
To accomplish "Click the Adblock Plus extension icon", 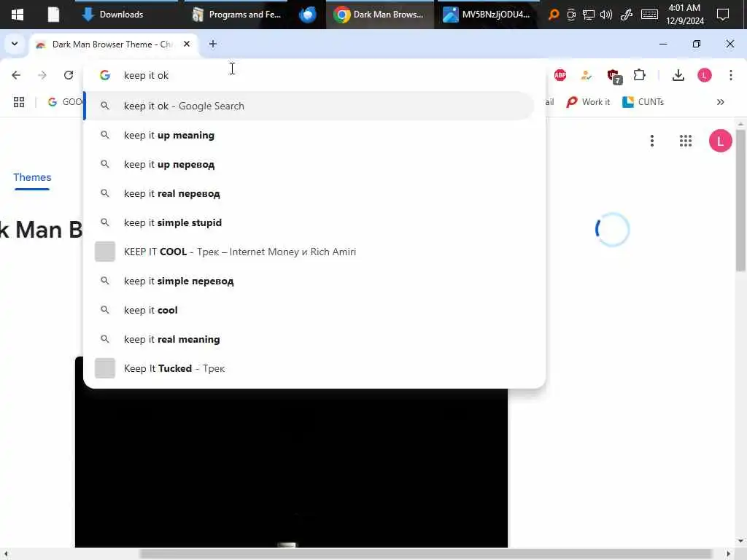I will pyautogui.click(x=560, y=75).
